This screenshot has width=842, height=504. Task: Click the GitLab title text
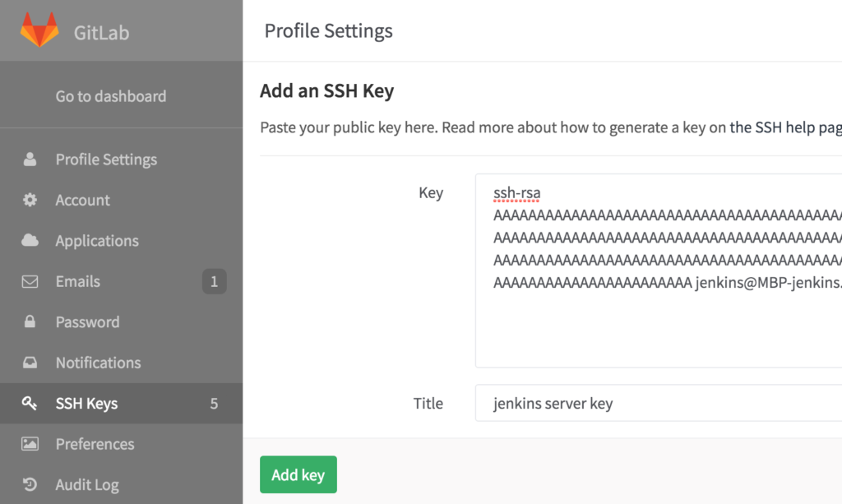coord(101,33)
